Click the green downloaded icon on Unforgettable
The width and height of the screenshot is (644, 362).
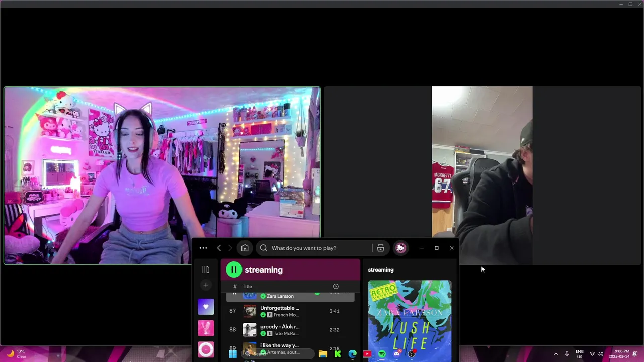click(x=263, y=315)
